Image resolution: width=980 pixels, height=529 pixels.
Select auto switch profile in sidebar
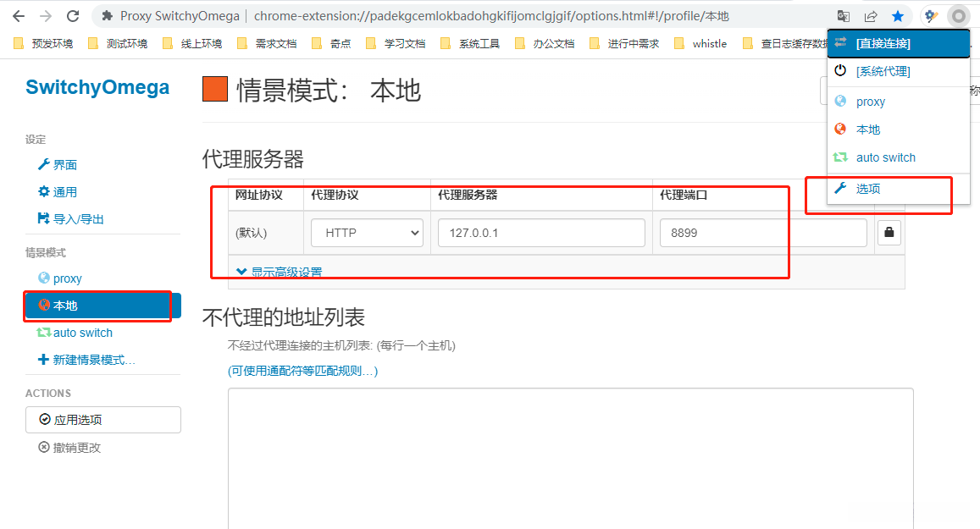pyautogui.click(x=75, y=333)
